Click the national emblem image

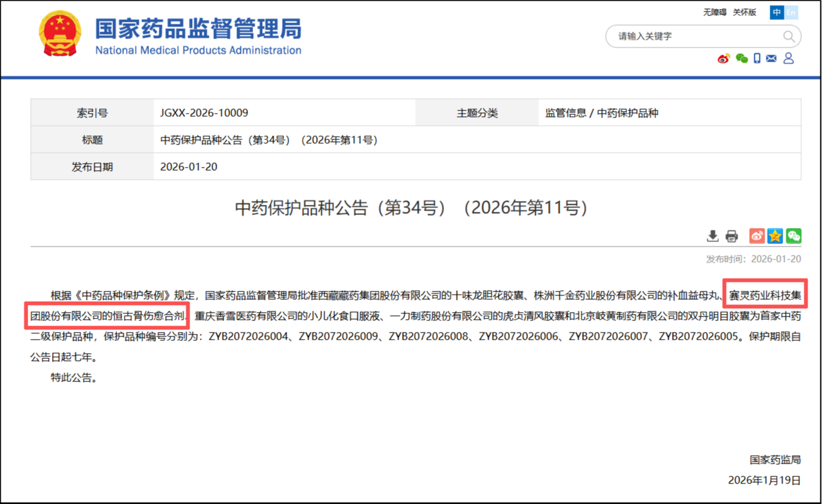(60, 33)
